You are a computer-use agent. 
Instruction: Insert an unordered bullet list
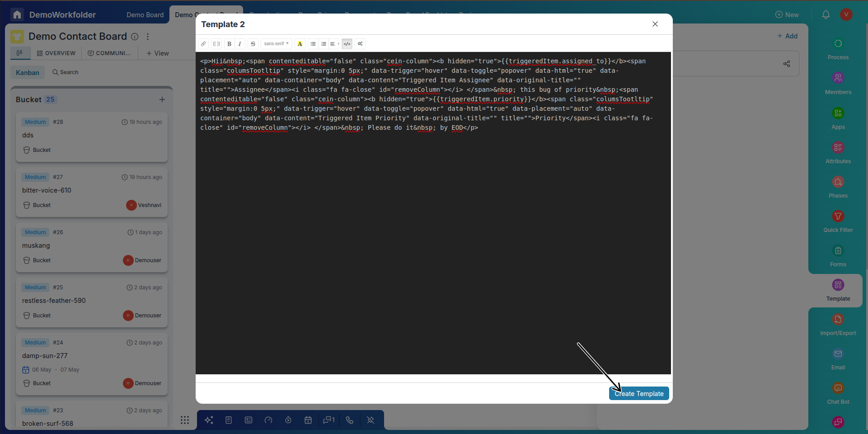pos(313,44)
